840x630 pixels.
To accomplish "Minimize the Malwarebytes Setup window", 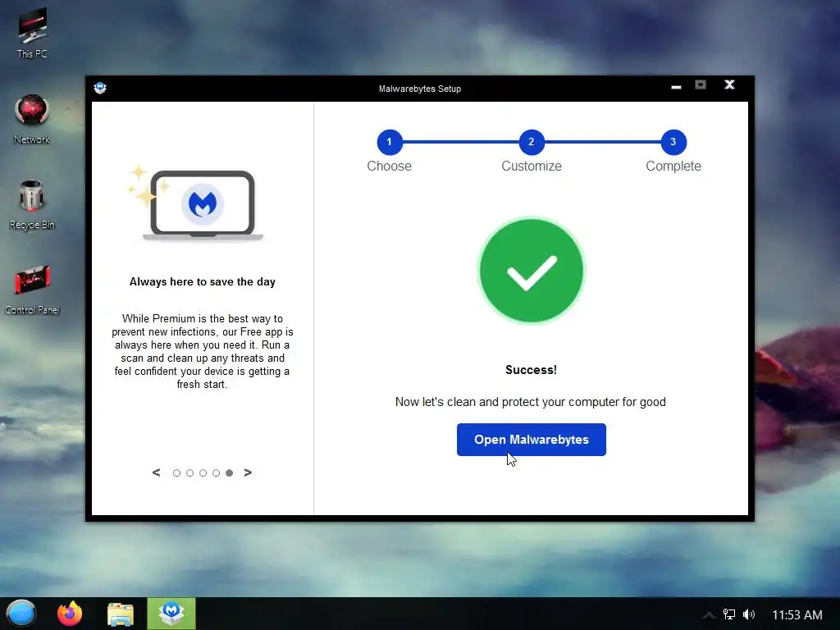I will pyautogui.click(x=676, y=85).
